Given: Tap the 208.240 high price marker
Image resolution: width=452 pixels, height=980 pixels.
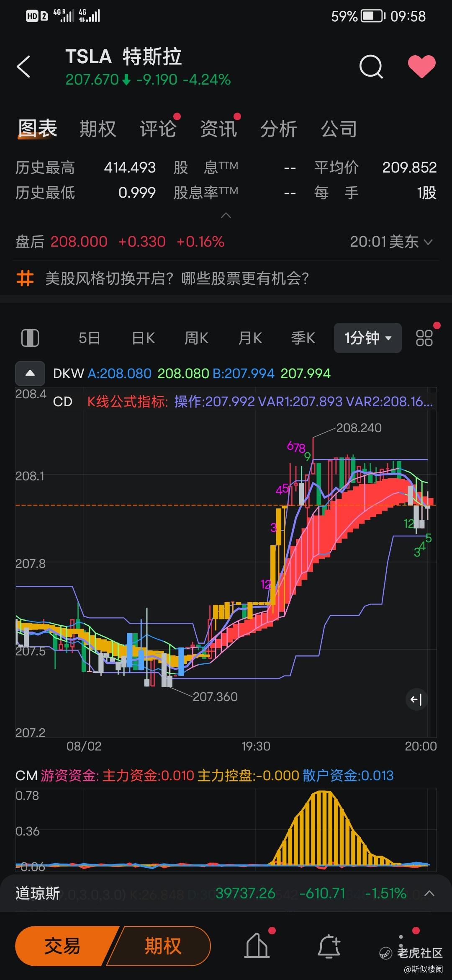Looking at the screenshot, I should [359, 428].
